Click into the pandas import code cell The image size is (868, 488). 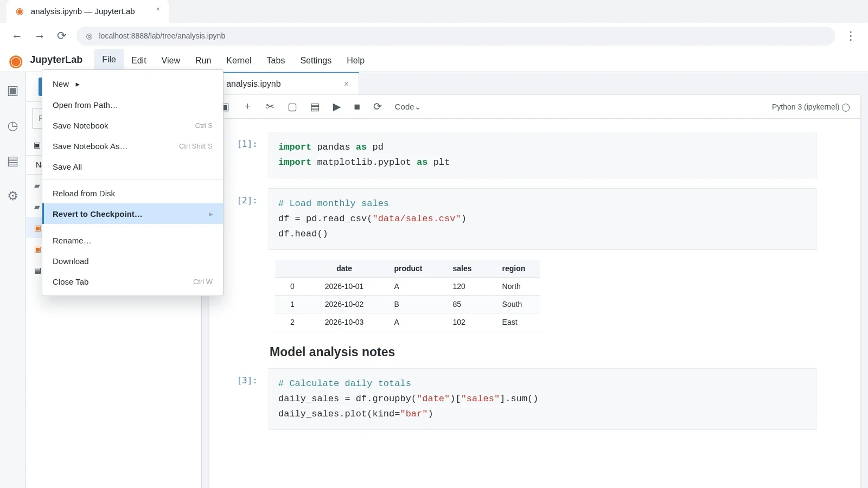[542, 155]
